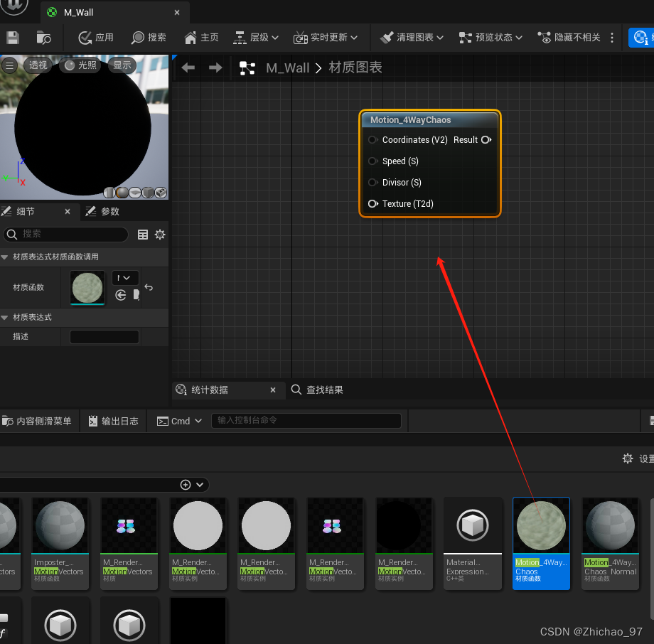This screenshot has height=644, width=654.
Task: Click the M_Wall breadcrumb link
Action: pyautogui.click(x=288, y=68)
